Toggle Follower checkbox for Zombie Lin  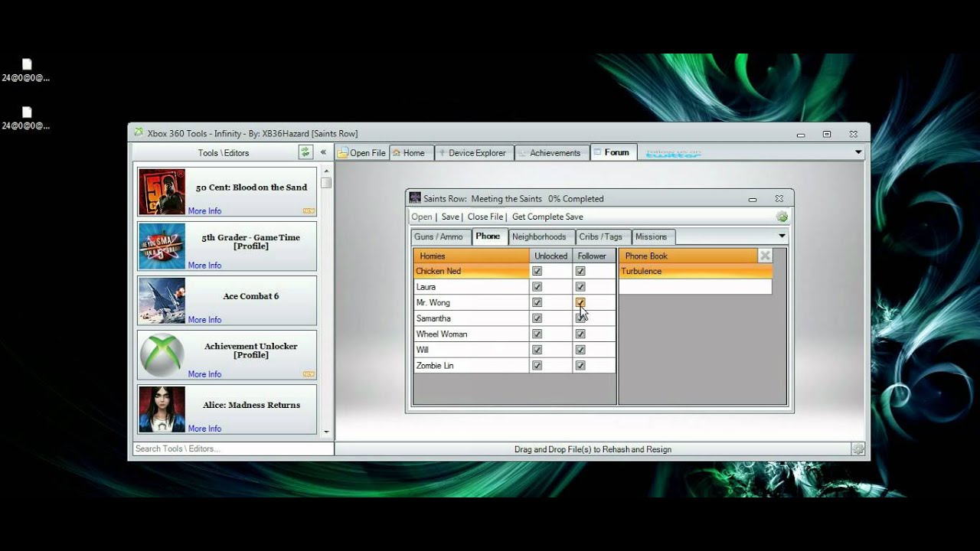tap(580, 366)
